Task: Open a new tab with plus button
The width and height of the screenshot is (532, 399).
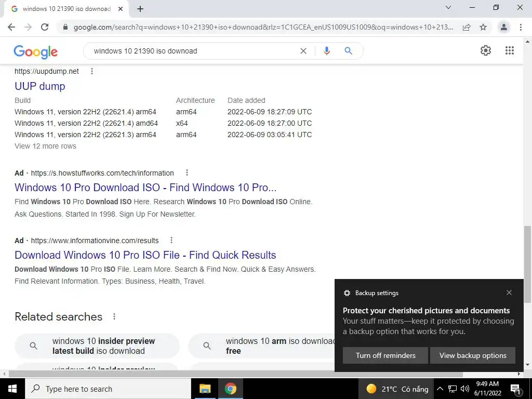Action: point(140,9)
